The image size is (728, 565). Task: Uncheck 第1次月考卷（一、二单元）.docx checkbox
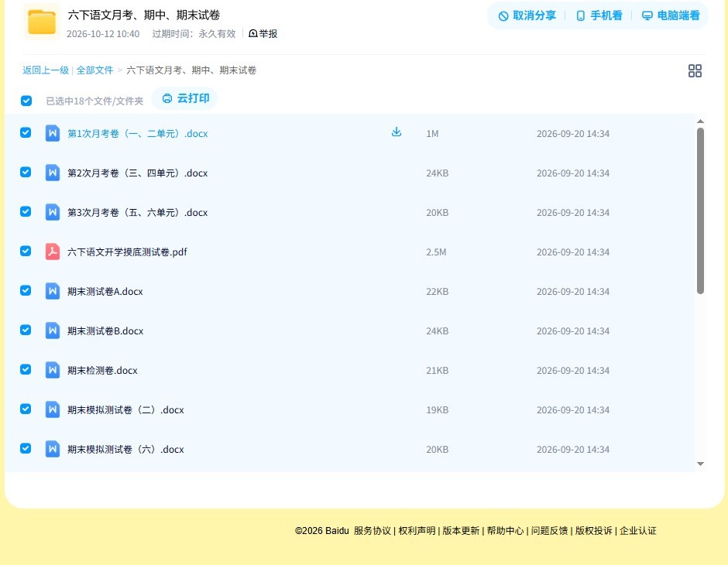(x=26, y=132)
